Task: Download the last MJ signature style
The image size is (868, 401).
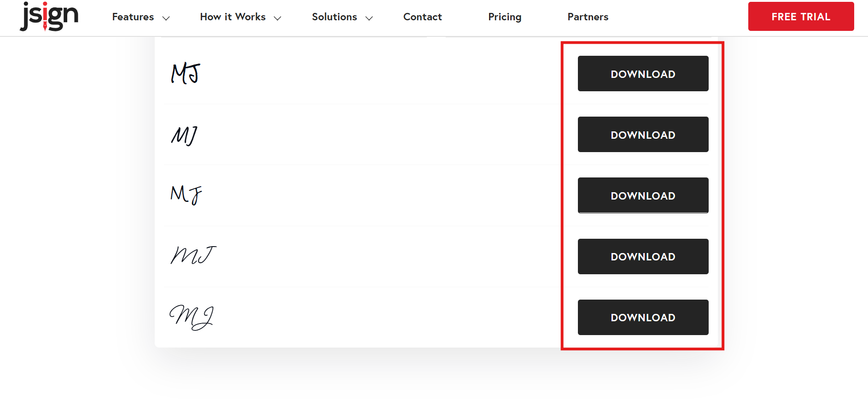Action: click(x=643, y=317)
